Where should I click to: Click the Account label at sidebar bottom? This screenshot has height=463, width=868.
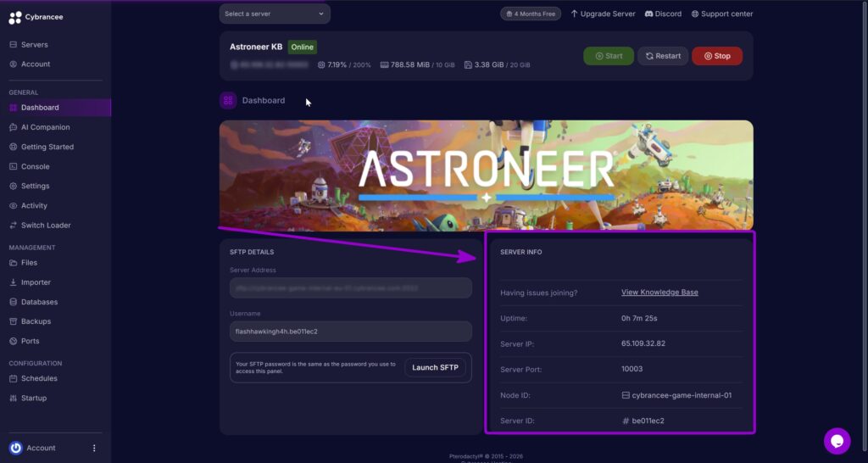(x=41, y=448)
